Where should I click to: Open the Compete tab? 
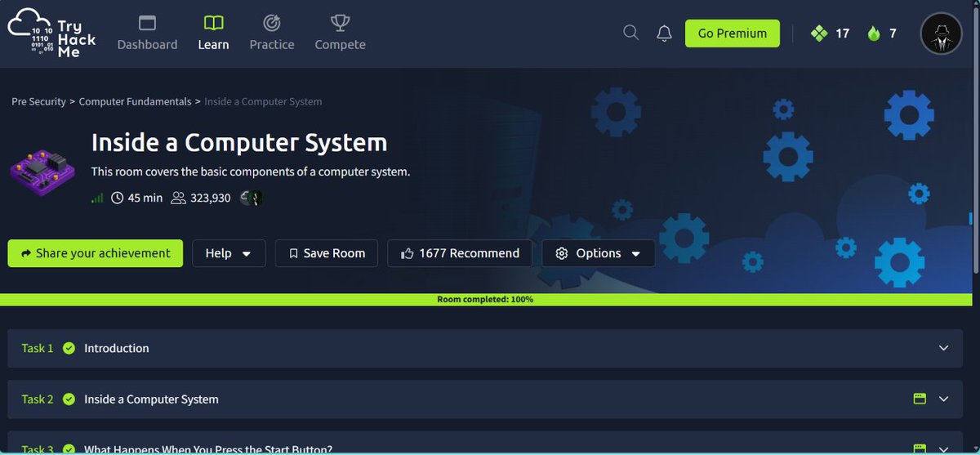341,33
